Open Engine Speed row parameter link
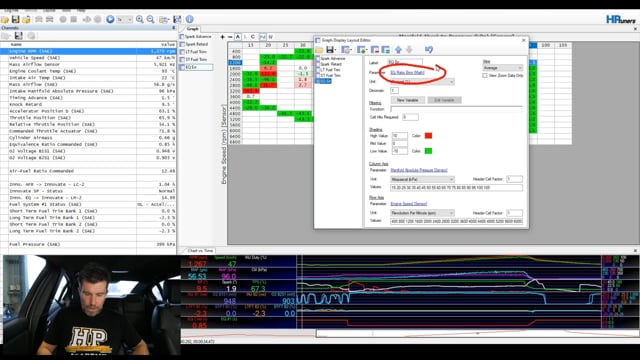The image size is (640, 360). pyautogui.click(x=409, y=204)
